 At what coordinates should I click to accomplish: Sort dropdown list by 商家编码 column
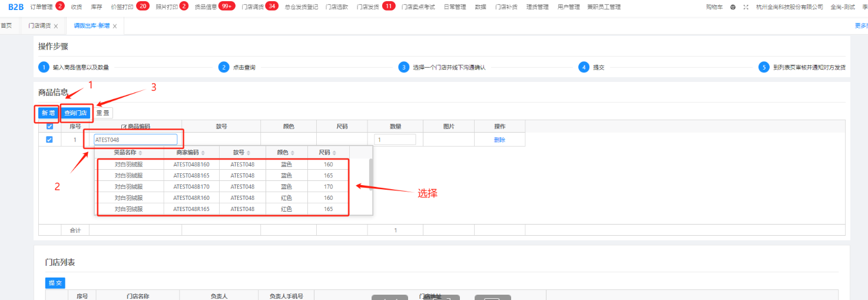[x=203, y=153]
